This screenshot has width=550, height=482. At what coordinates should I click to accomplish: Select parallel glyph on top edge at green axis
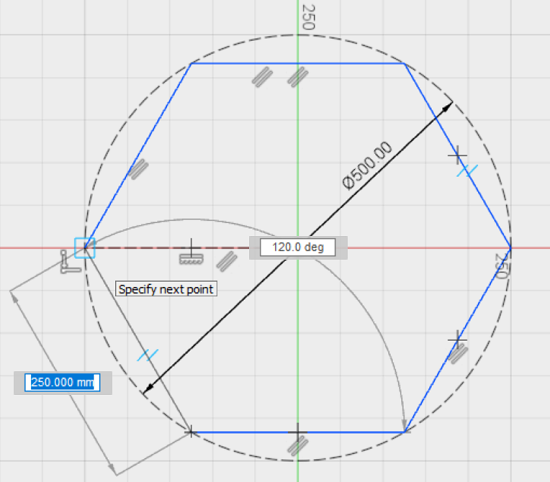(x=298, y=77)
